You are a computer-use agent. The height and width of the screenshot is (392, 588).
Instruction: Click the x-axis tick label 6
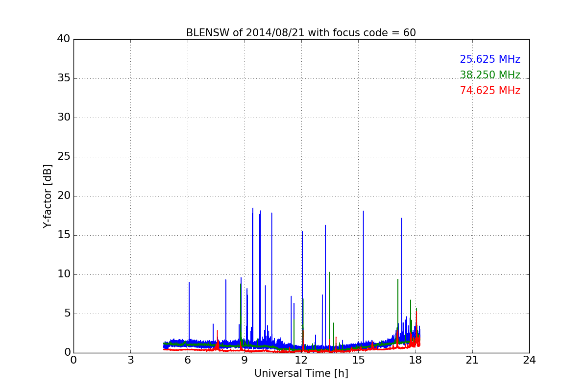pyautogui.click(x=188, y=360)
